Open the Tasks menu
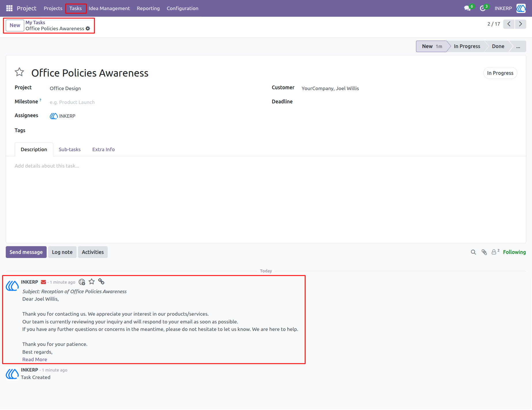 [75, 8]
